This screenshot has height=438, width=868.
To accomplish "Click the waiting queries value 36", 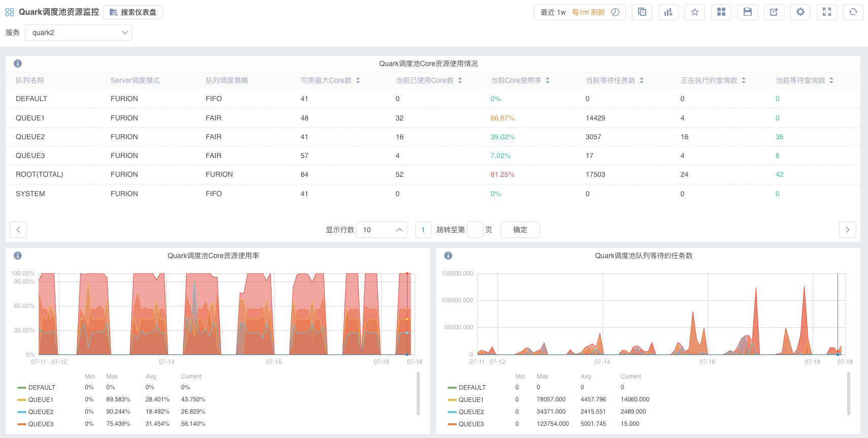I will [779, 137].
